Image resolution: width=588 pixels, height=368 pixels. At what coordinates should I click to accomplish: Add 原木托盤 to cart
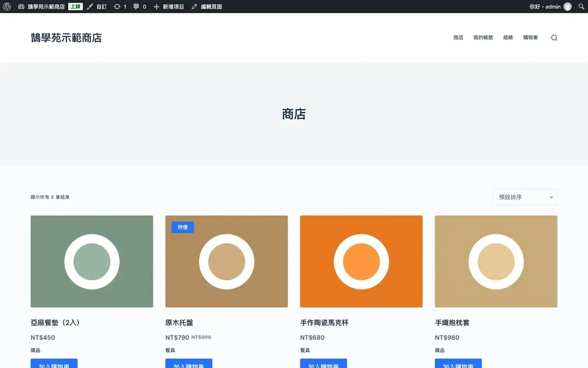tap(189, 363)
